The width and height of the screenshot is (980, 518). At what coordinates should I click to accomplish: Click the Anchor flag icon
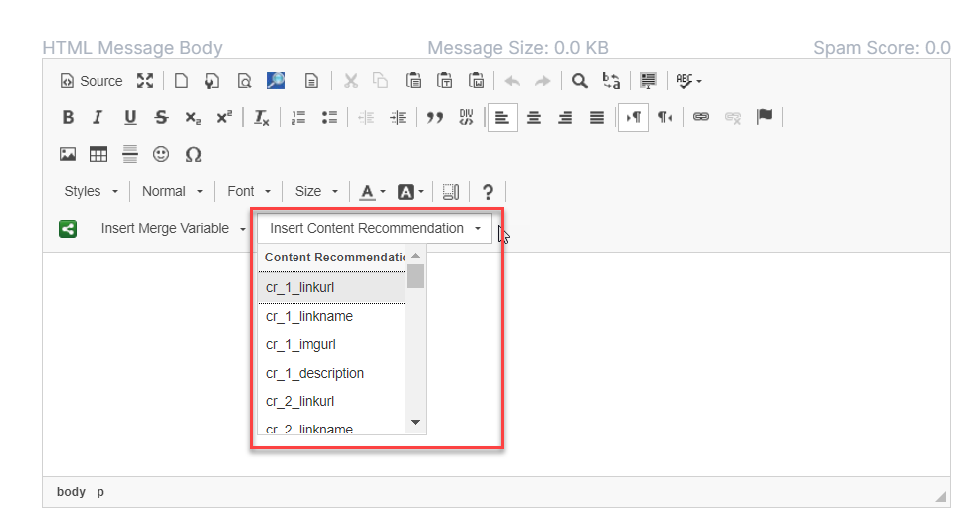click(x=764, y=117)
